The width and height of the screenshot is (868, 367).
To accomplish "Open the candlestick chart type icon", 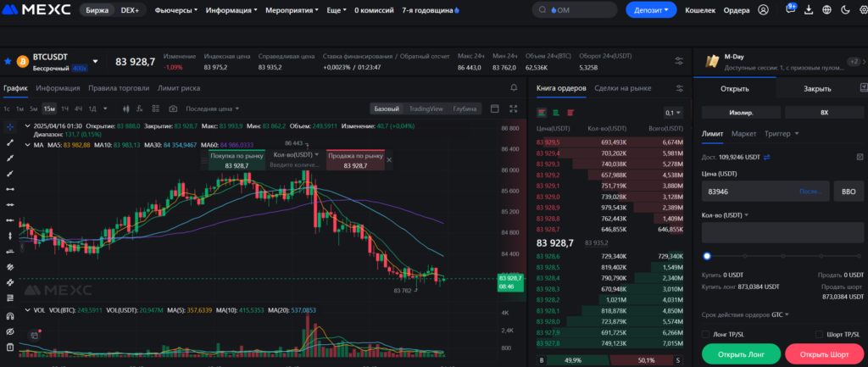I will click(x=126, y=109).
